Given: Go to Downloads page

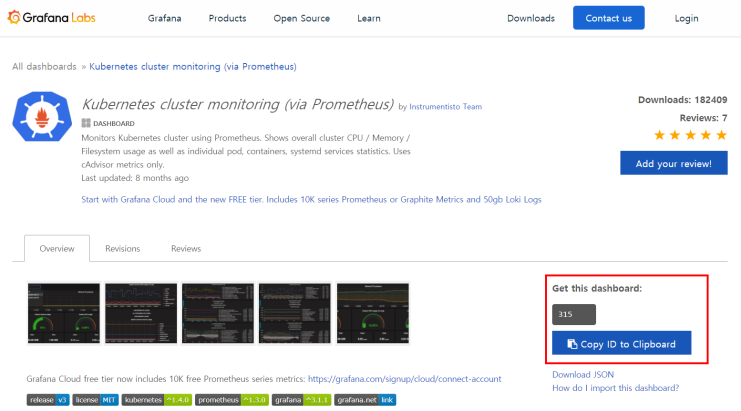Looking at the screenshot, I should pyautogui.click(x=531, y=18).
